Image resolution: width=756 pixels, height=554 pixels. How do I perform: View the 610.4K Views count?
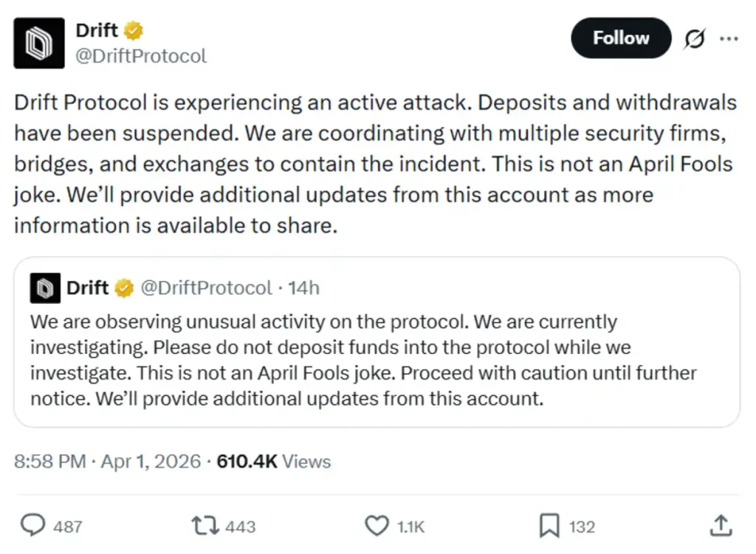pyautogui.click(x=273, y=461)
